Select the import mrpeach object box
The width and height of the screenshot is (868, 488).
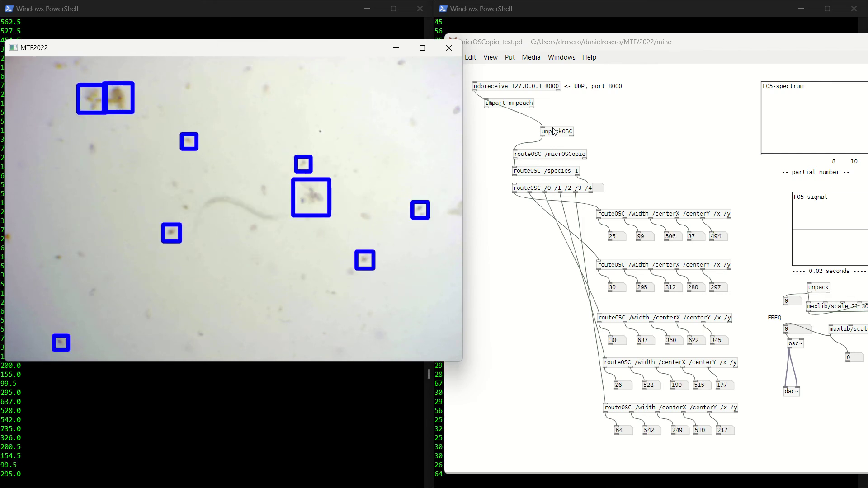point(509,103)
